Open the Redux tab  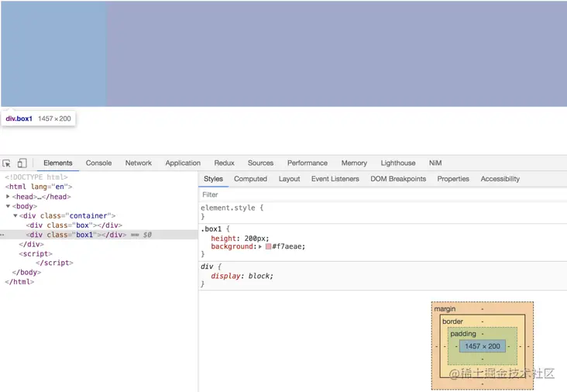pyautogui.click(x=224, y=163)
